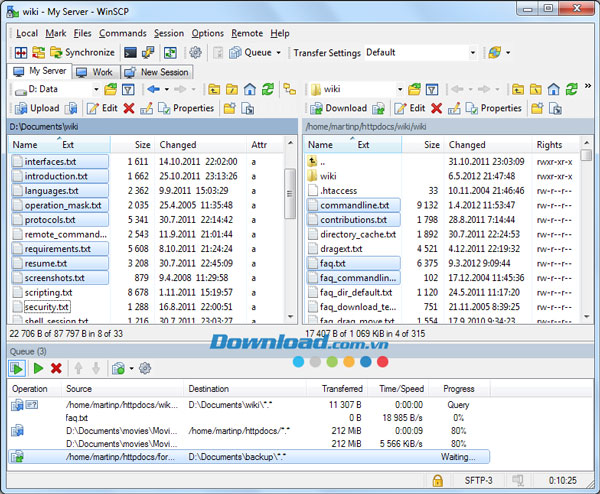Image resolution: width=600 pixels, height=494 pixels.
Task: Click the local Open Directory folder icon
Action: [x=111, y=90]
